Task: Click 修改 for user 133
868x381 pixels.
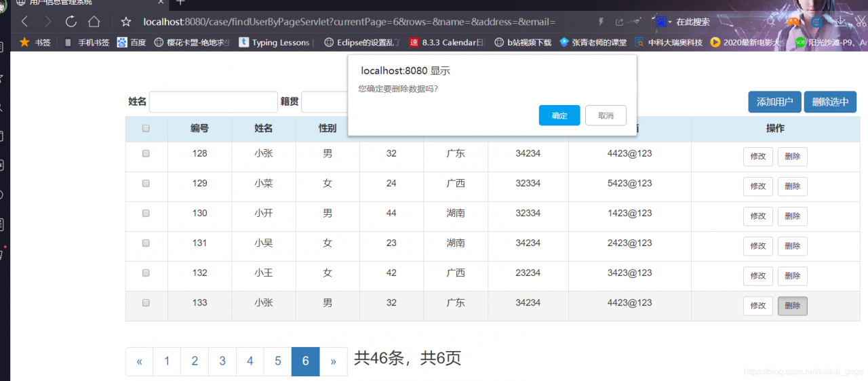Action: coord(758,306)
